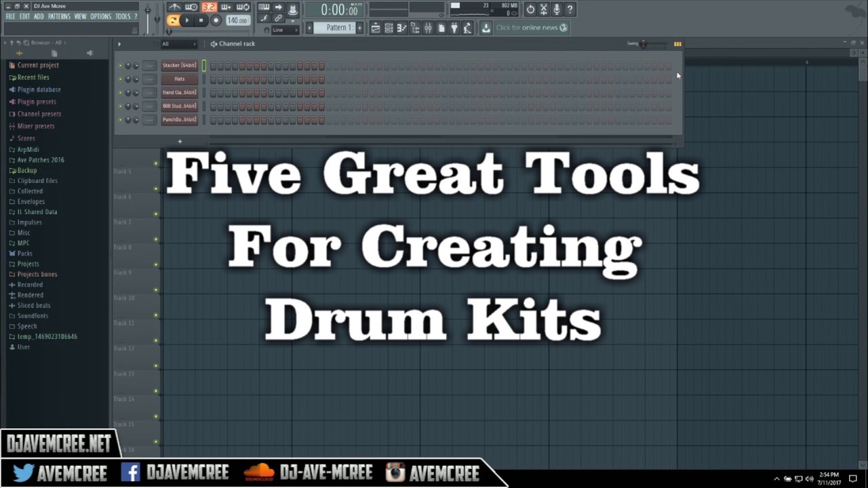The image size is (868, 488).
Task: Open the All channel filter dropdown
Action: (x=178, y=43)
